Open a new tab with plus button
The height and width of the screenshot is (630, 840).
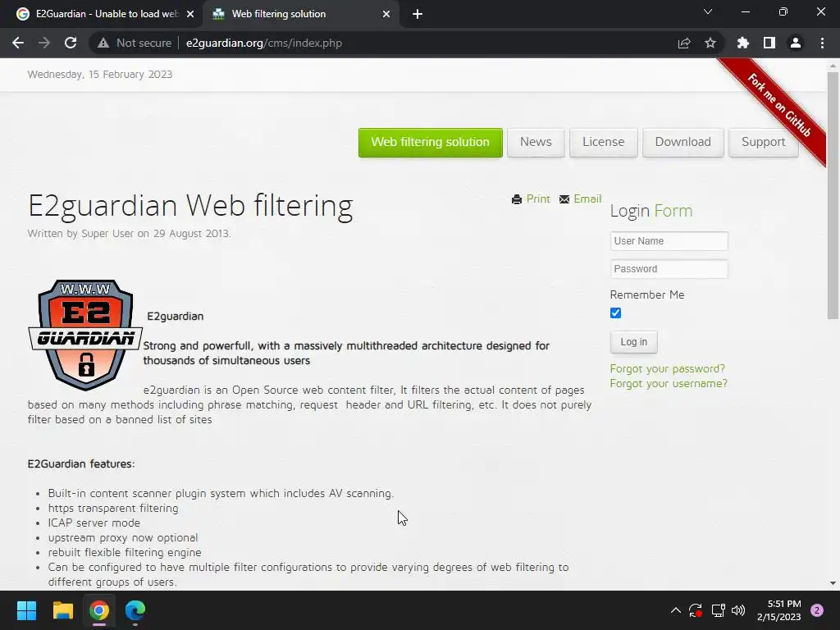pyautogui.click(x=418, y=14)
